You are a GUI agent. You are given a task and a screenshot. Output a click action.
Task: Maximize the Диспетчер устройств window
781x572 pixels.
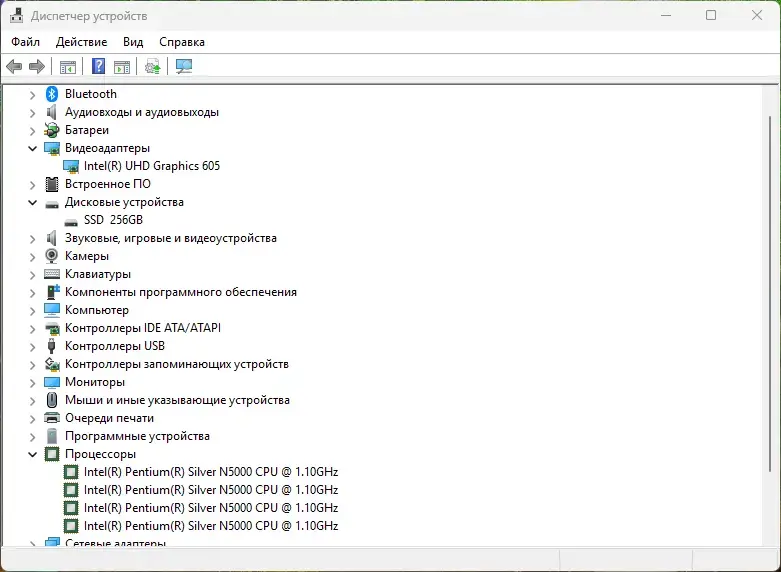(711, 15)
